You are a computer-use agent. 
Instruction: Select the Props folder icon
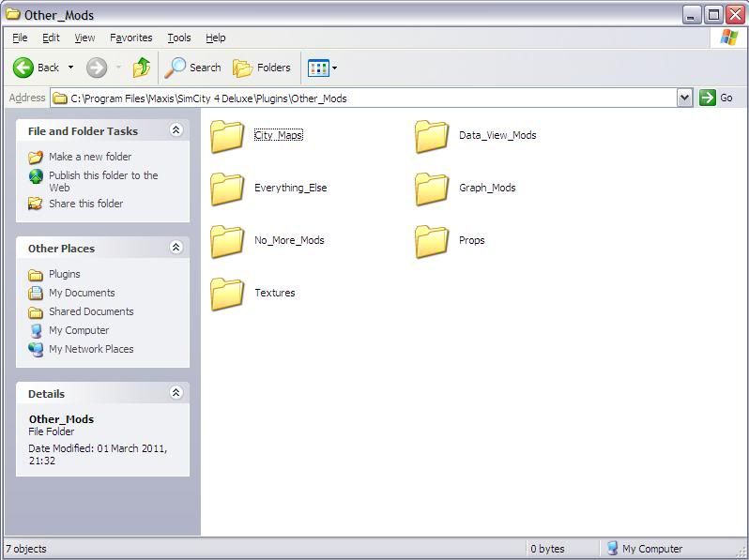[432, 241]
